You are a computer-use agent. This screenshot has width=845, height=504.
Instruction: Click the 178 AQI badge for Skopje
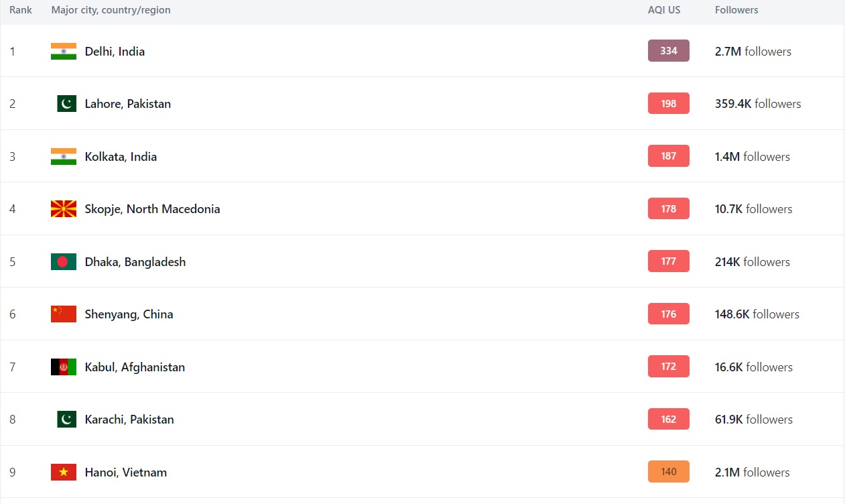(669, 208)
